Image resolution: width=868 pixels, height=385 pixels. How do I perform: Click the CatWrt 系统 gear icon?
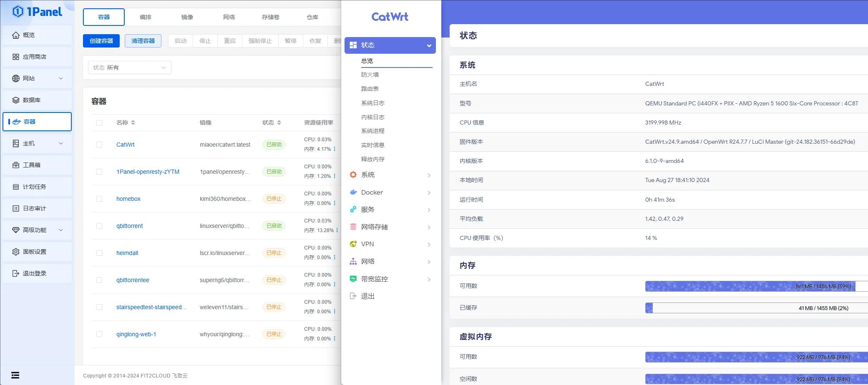tap(353, 175)
